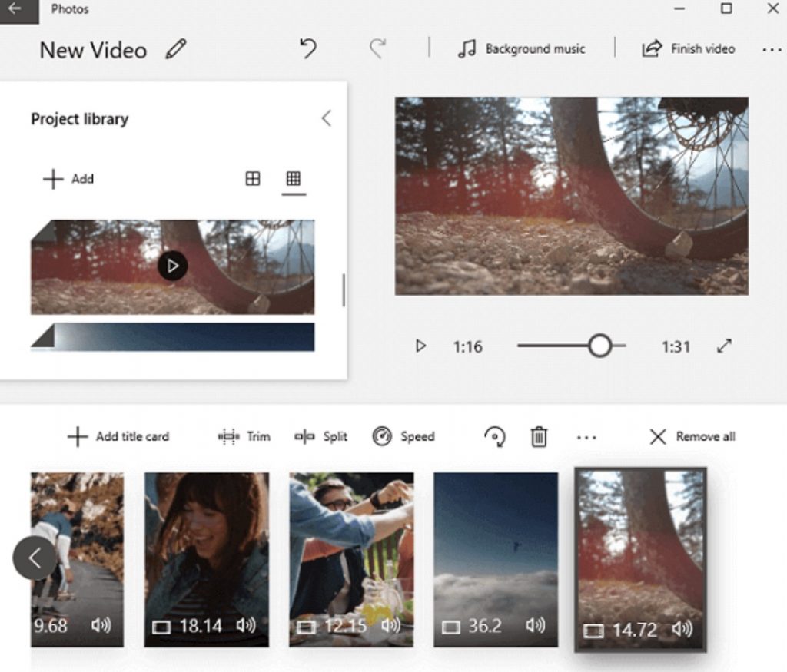The height and width of the screenshot is (672, 787).
Task: Click the pencil icon to rename New Video
Action: (x=176, y=50)
